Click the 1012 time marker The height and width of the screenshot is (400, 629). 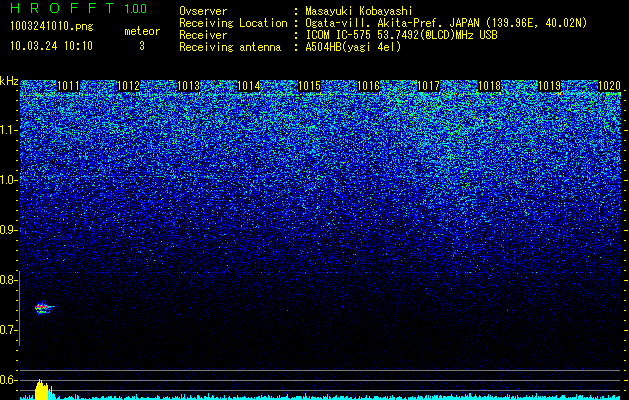click(128, 86)
